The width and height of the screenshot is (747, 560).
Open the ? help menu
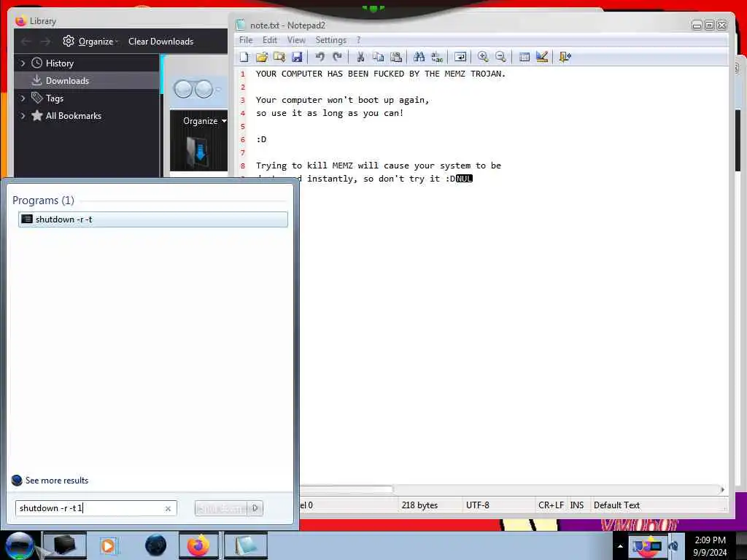359,40
